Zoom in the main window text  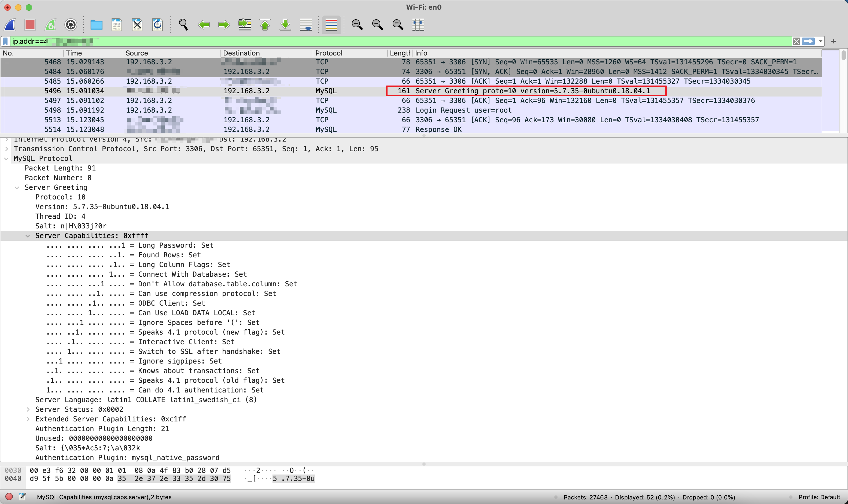point(357,24)
